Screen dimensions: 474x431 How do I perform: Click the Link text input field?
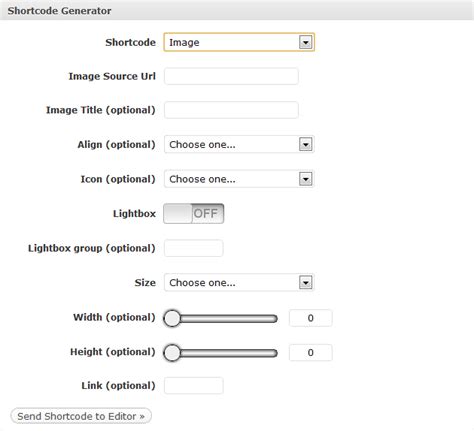pos(194,386)
